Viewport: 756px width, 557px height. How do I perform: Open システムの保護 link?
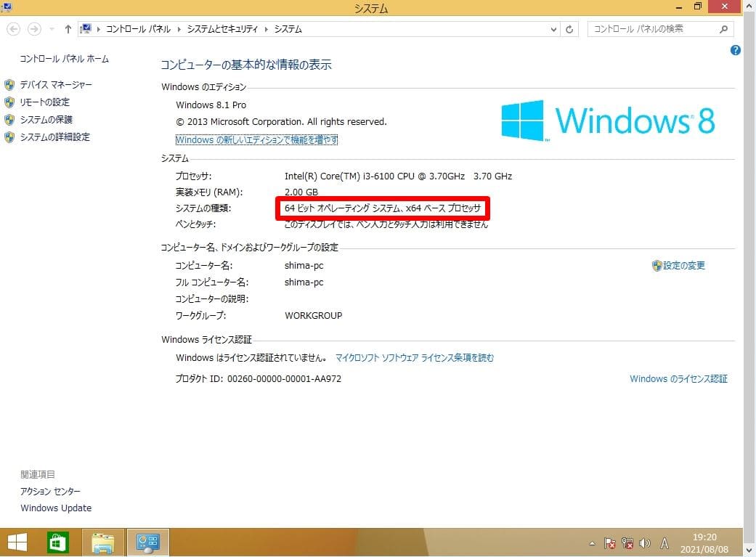coord(46,120)
